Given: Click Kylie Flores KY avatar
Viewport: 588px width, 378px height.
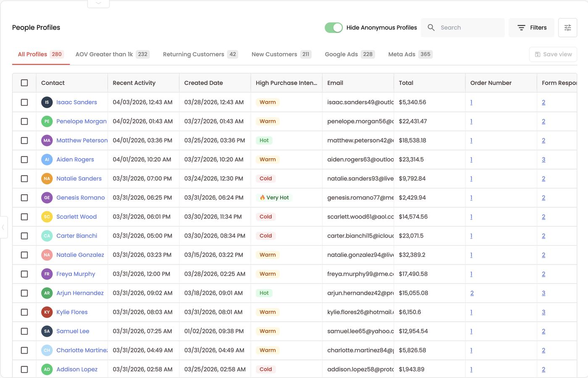Looking at the screenshot, I should click(x=47, y=312).
